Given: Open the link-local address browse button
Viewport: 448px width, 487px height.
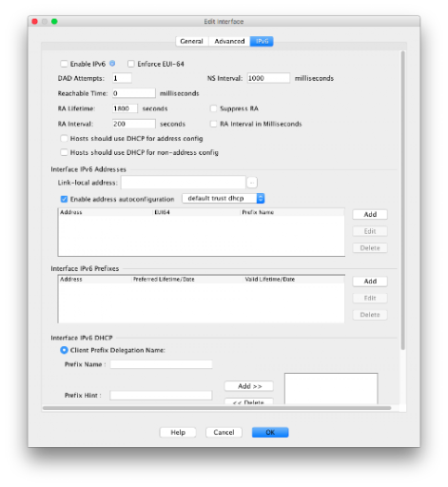Looking at the screenshot, I should [x=252, y=183].
